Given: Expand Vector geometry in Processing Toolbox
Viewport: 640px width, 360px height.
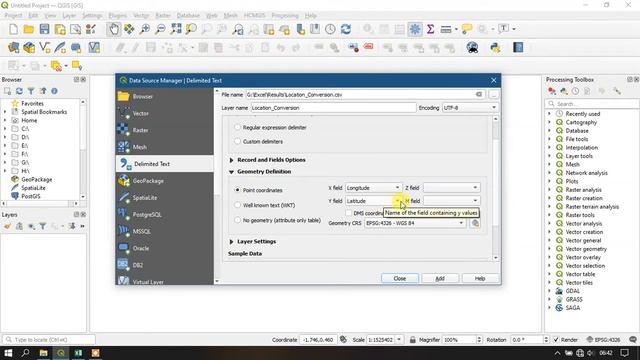Looking at the screenshot, I should tap(549, 249).
